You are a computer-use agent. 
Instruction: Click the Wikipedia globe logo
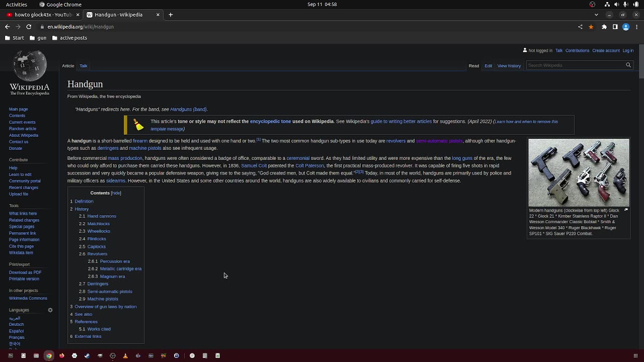(x=30, y=73)
